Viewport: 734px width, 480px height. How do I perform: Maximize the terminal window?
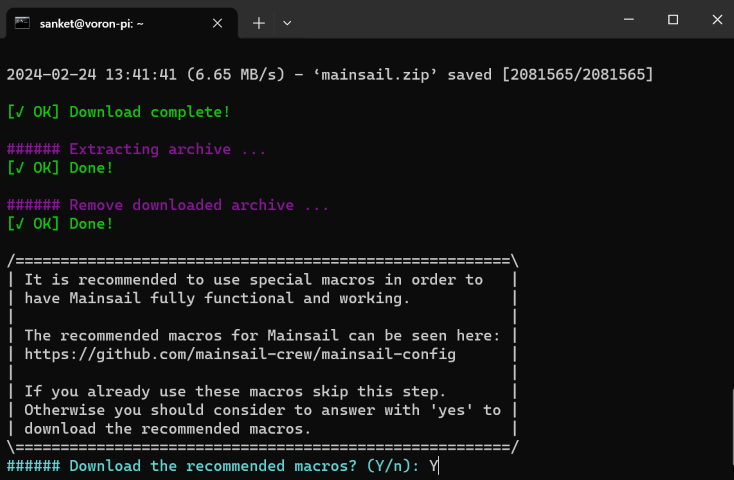673,20
